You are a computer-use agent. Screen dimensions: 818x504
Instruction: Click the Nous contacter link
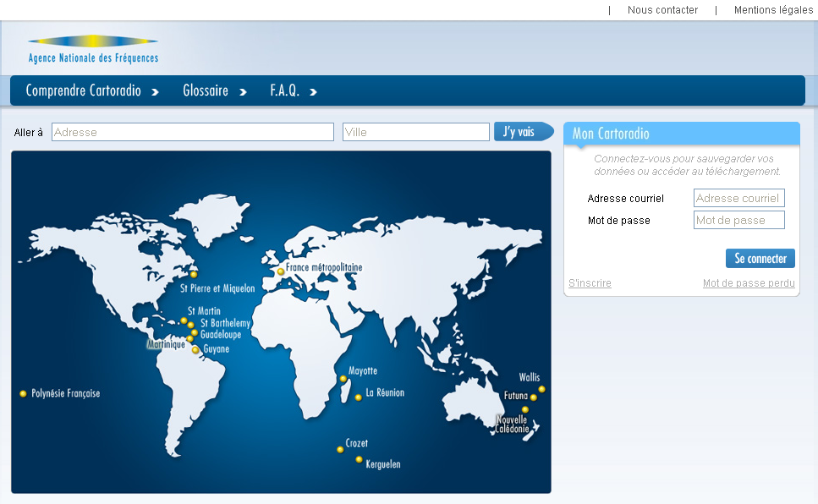[662, 10]
